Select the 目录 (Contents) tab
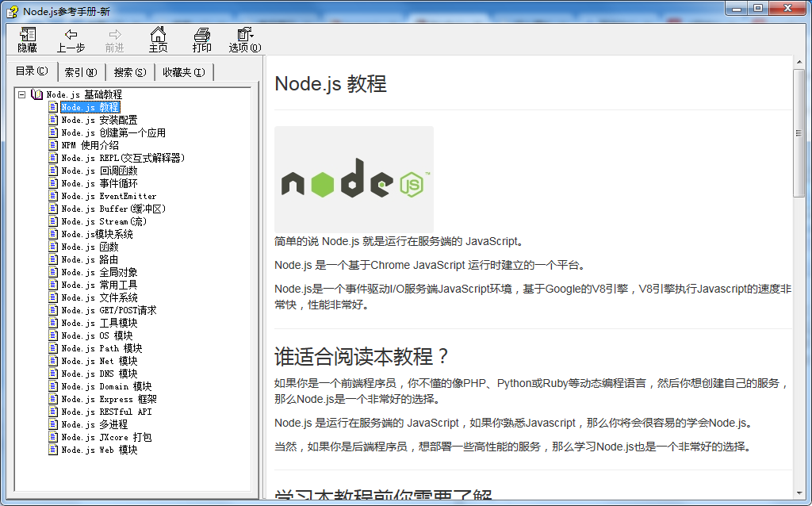This screenshot has height=506, width=812. 32,71
